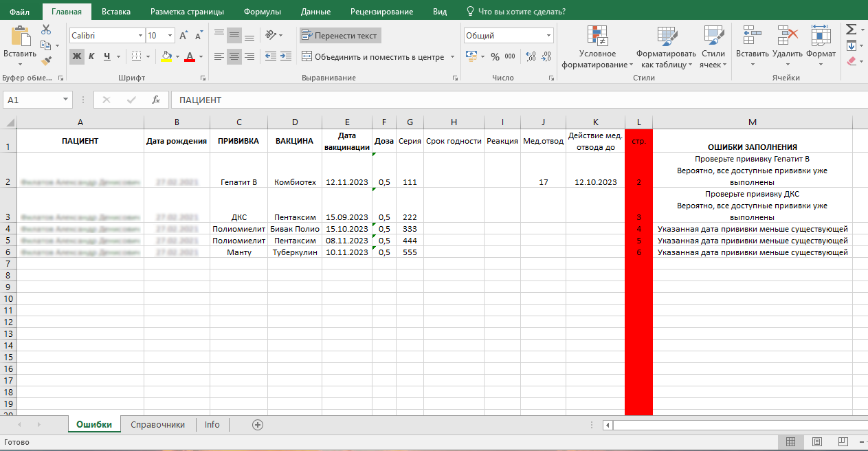
Task: Click the Вставить paste clipboard icon
Action: tap(20, 36)
